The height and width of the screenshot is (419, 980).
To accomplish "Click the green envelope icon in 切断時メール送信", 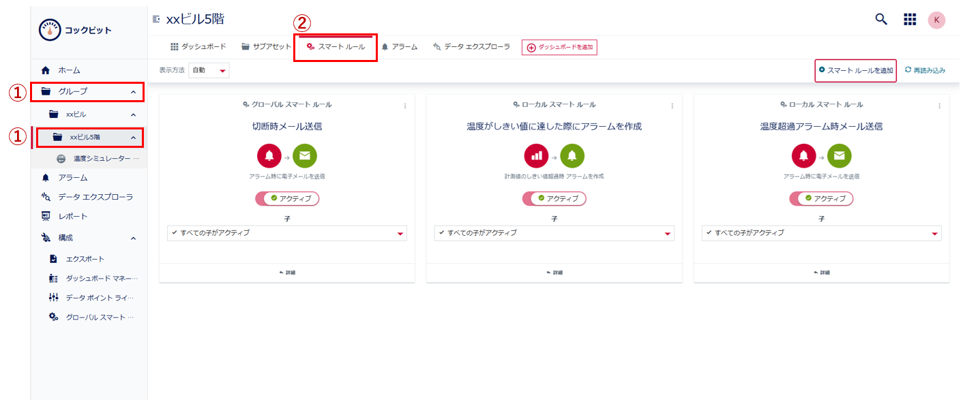I will point(304,156).
